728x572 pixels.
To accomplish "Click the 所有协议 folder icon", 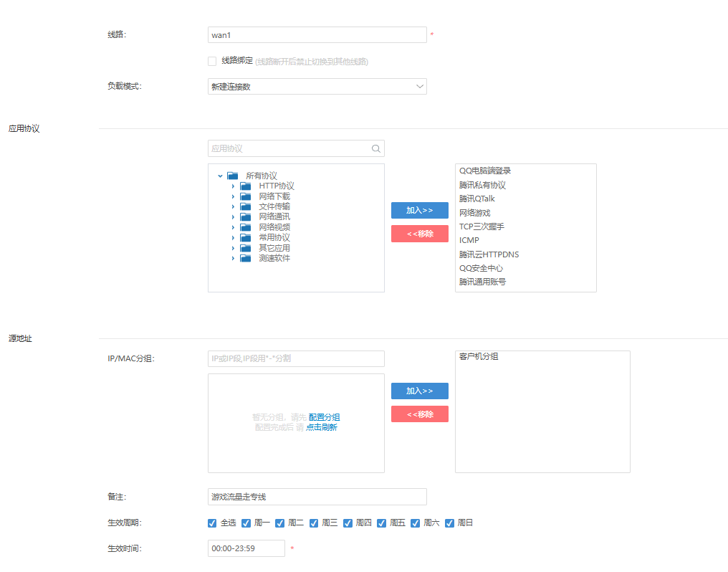I will point(233,176).
